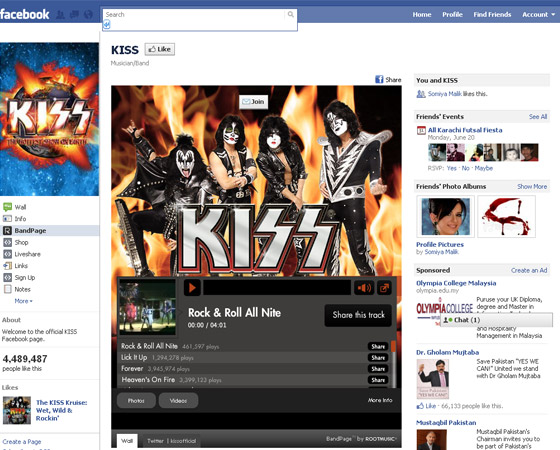Viewport: 560px width, 450px height.
Task: Click See All for Friends' Events
Action: pos(538,117)
